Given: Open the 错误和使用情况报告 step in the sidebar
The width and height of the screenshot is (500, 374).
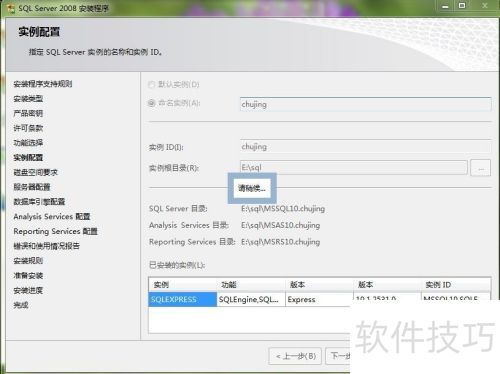Looking at the screenshot, I should coord(46,246).
